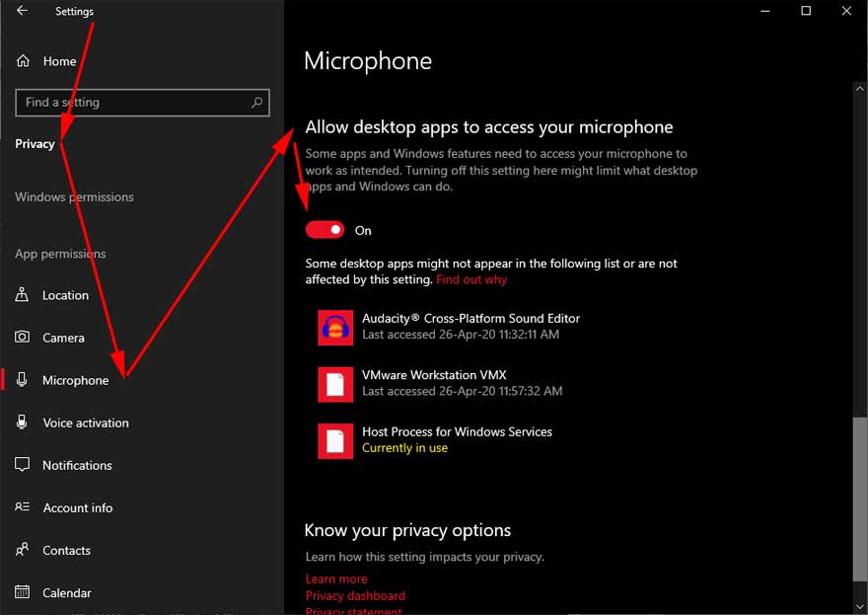Image resolution: width=868 pixels, height=615 pixels.
Task: Click the Voice activation icon
Action: pyautogui.click(x=22, y=423)
